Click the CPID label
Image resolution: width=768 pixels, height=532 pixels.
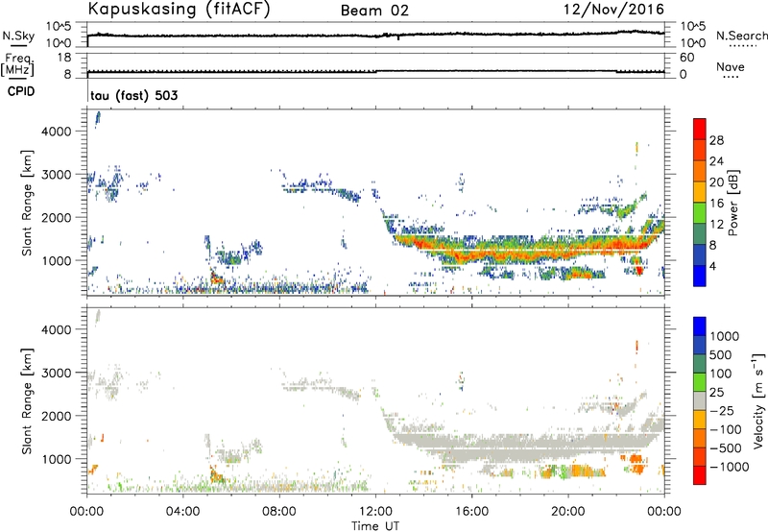pyautogui.click(x=21, y=91)
